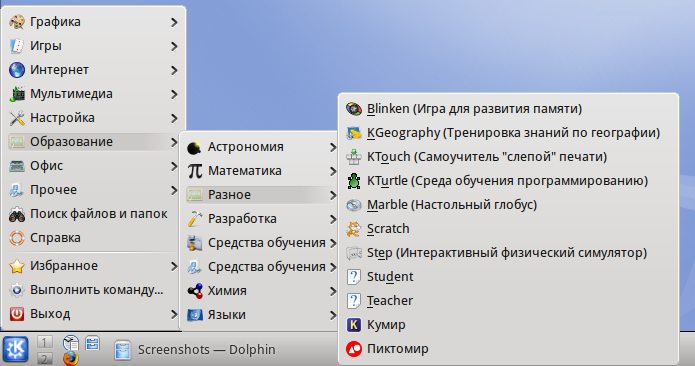Screen dimensions: 695x366
Task: Launch KTouch (Самоучитель "слепой" печати)
Action: click(509, 156)
